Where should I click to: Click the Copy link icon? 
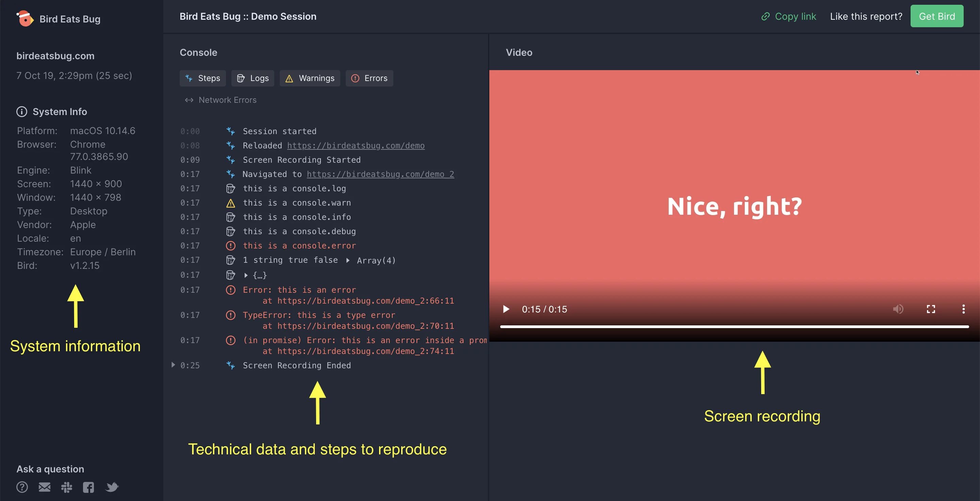pos(764,16)
